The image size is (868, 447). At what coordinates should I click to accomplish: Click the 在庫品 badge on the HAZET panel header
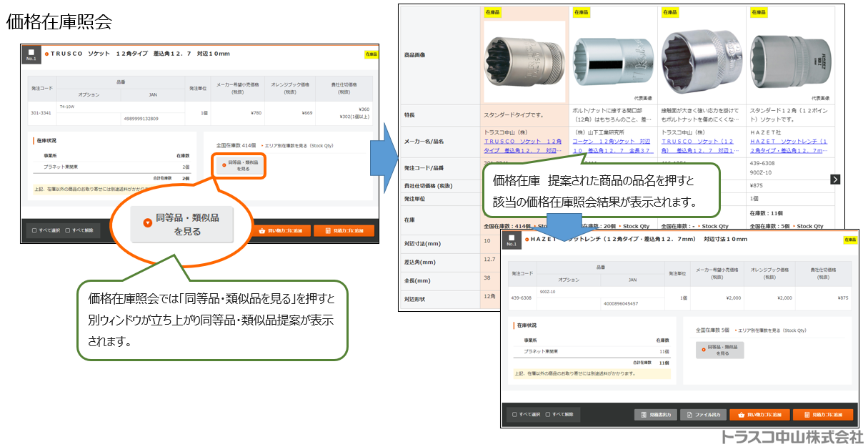(x=850, y=240)
